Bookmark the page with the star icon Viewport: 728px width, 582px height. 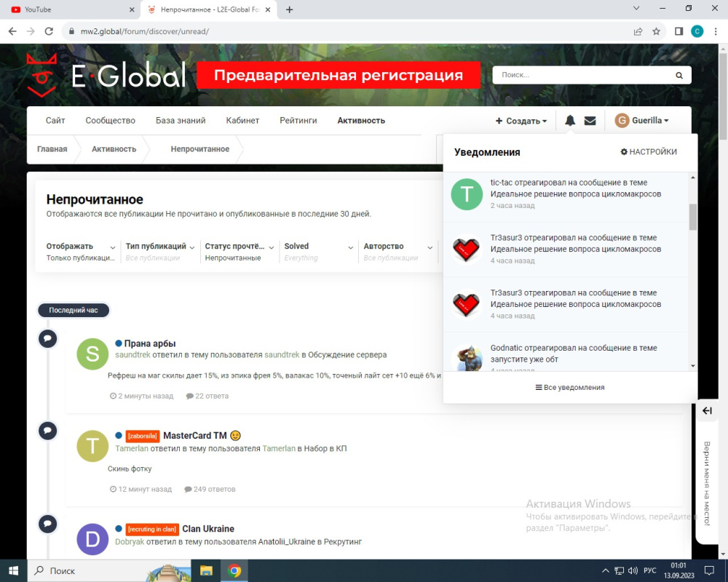[656, 31]
